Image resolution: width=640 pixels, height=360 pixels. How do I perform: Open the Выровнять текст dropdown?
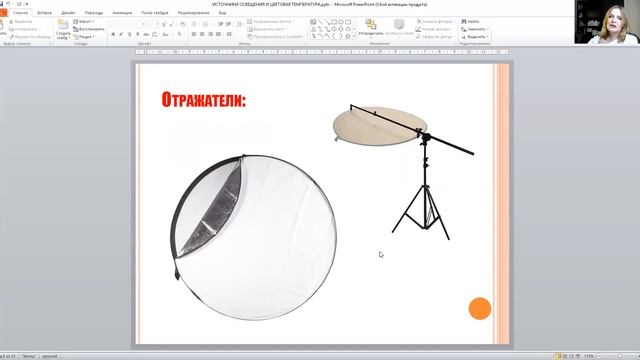267,29
